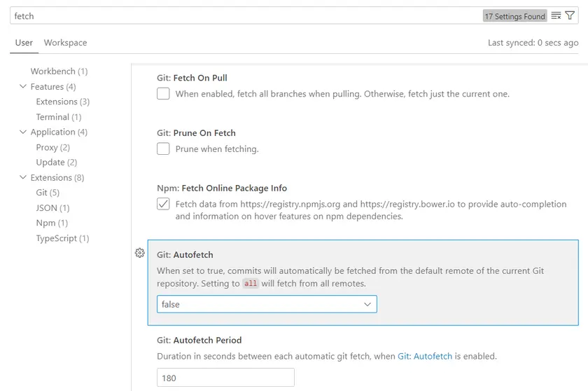Click the Git: Prune On Fetch heading

pyautogui.click(x=196, y=133)
